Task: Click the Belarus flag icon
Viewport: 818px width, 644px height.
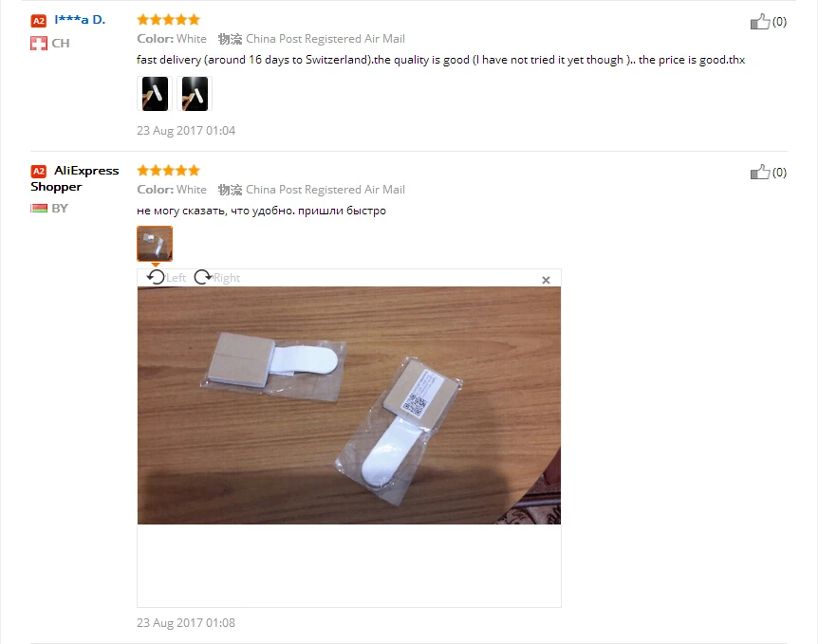Action: 39,209
